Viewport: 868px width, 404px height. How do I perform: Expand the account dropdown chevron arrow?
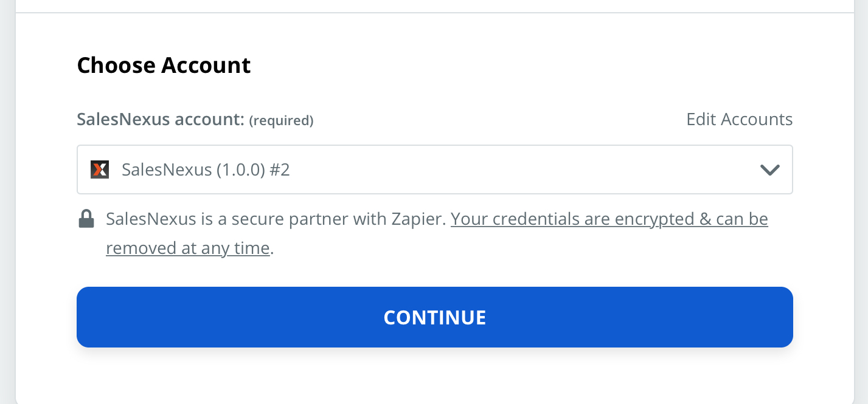[x=770, y=170]
